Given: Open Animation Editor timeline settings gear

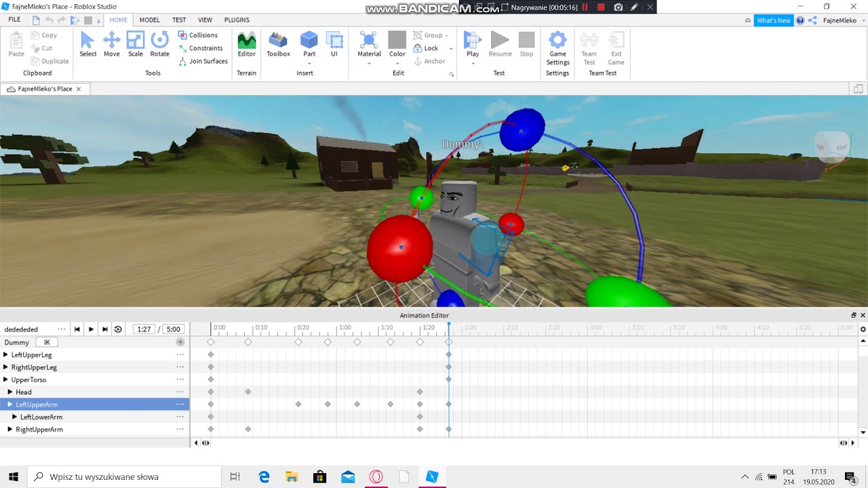Looking at the screenshot, I should [x=863, y=329].
